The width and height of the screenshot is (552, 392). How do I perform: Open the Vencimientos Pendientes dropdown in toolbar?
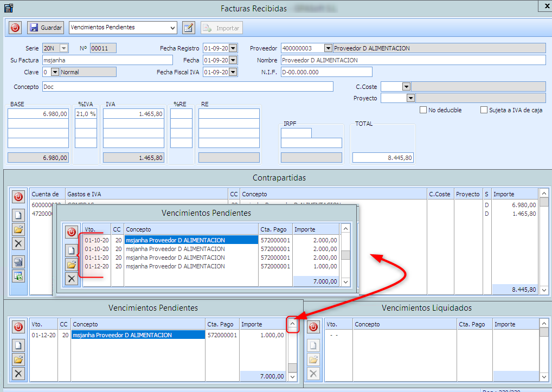pos(173,28)
